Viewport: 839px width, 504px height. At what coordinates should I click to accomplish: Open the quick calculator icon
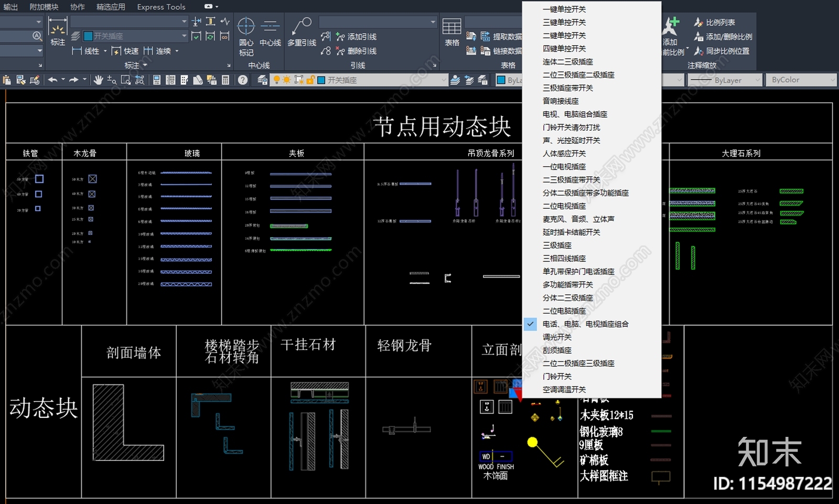coord(225,80)
